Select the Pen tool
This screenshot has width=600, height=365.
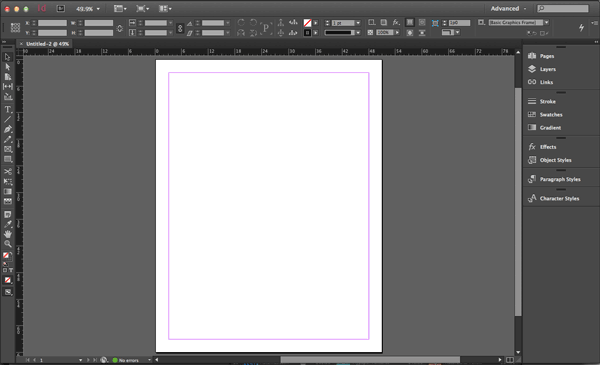(8, 129)
